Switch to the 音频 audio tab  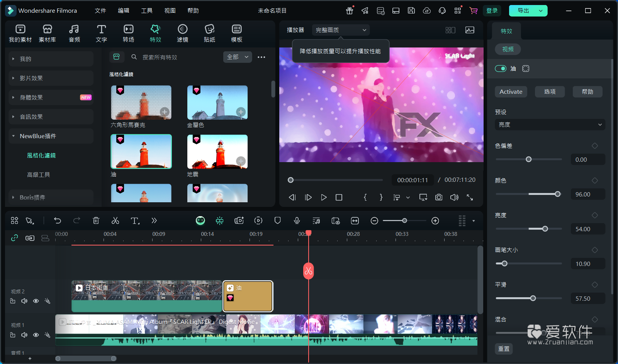(x=74, y=33)
